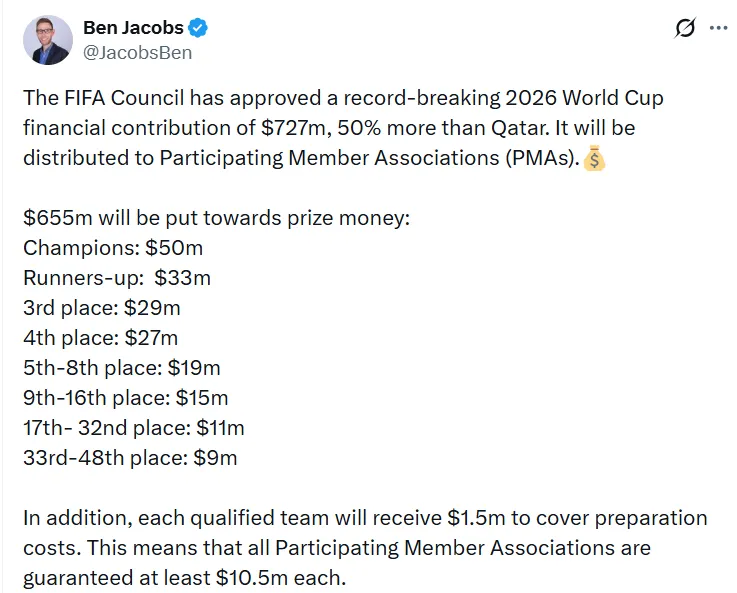The image size is (737, 593).
Task: Click the "3rd place: $29m" line
Action: 102,308
